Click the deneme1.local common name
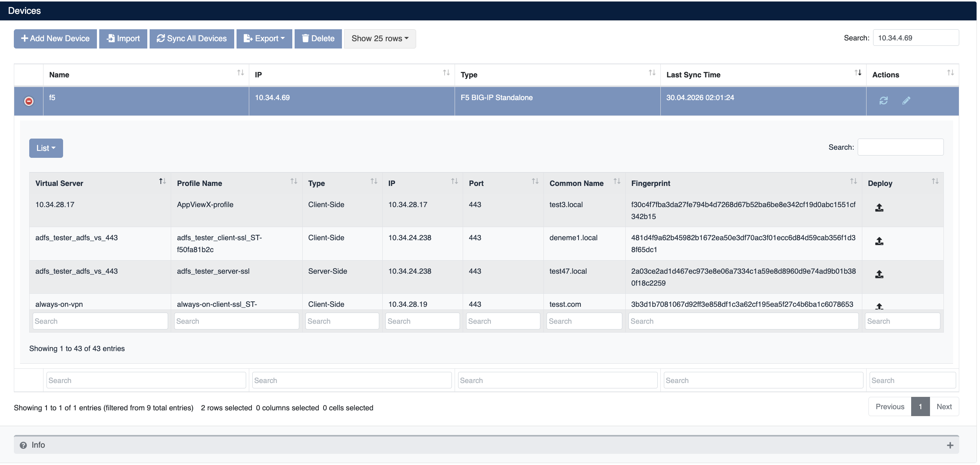This screenshot has width=980, height=465. pos(573,238)
